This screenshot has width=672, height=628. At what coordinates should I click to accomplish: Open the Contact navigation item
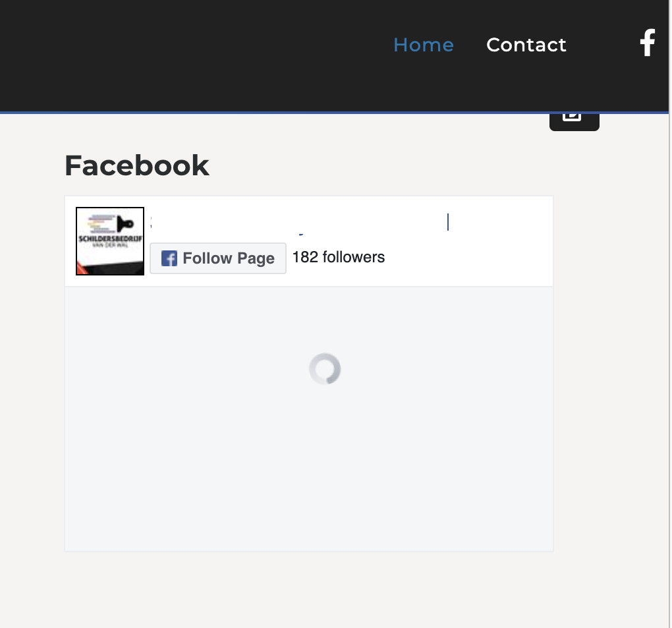(526, 45)
